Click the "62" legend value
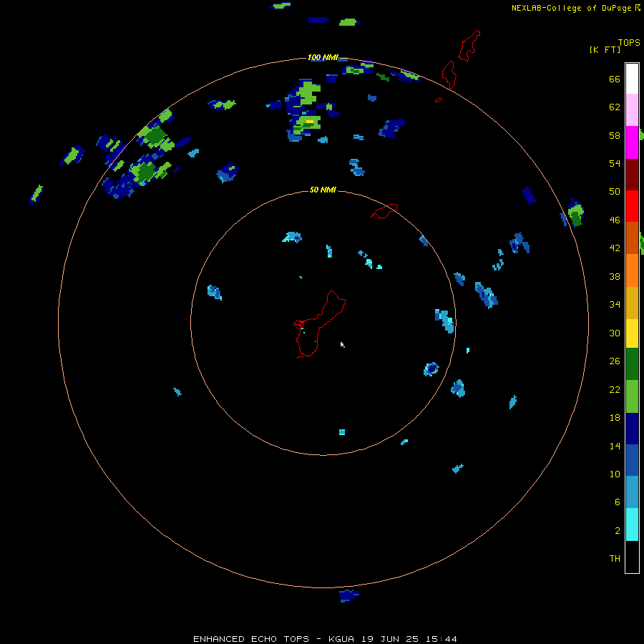The width and height of the screenshot is (644, 644). point(615,107)
